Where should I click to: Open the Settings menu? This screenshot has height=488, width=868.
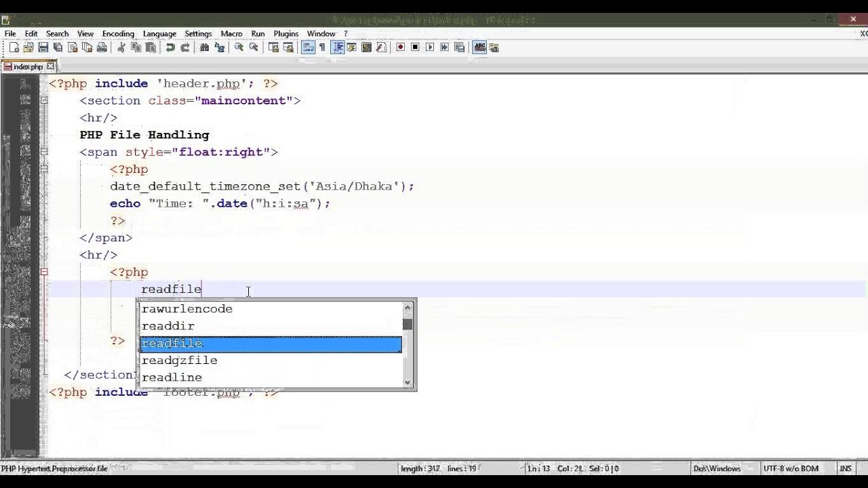[x=198, y=33]
